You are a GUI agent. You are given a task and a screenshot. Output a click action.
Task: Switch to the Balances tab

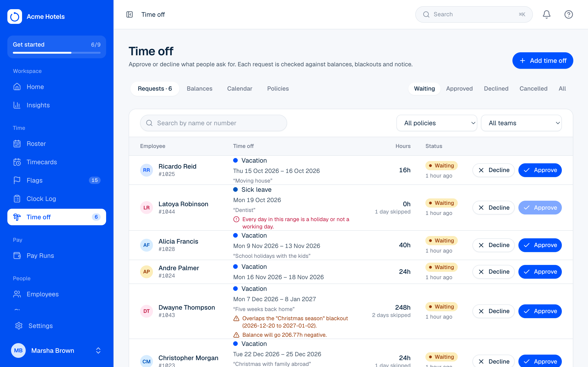click(x=199, y=89)
